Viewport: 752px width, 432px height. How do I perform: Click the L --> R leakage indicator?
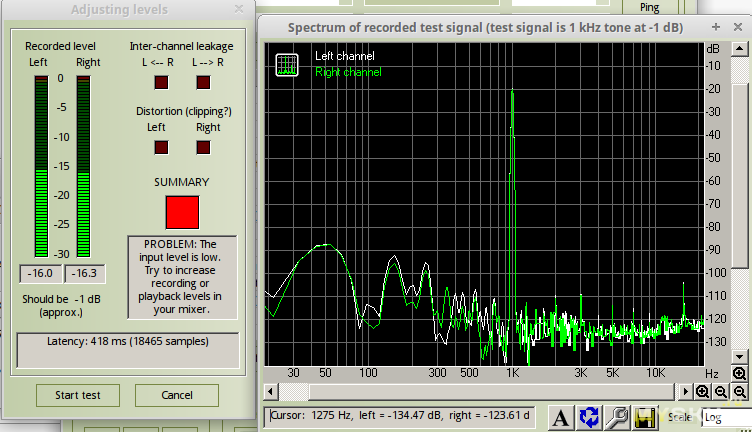(x=203, y=83)
